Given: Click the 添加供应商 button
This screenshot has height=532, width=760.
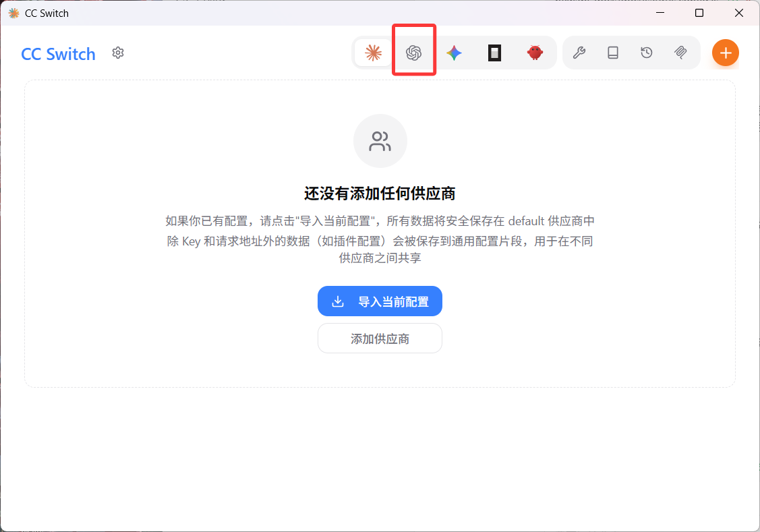Looking at the screenshot, I should [x=380, y=338].
